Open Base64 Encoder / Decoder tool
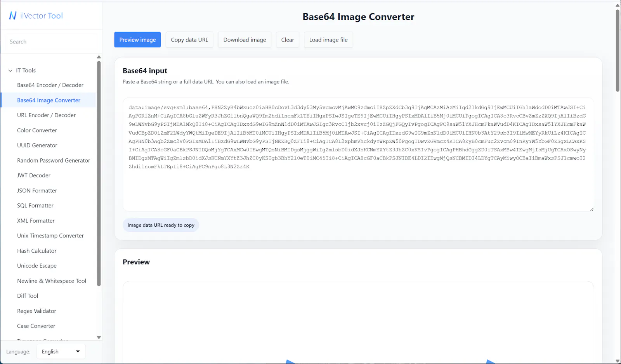Viewport: 621px width, 364px height. (x=50, y=85)
